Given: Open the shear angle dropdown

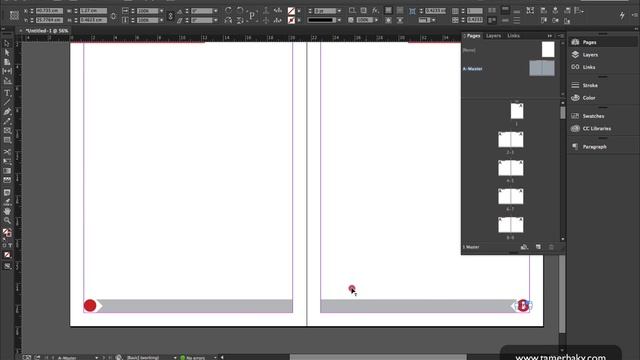Looking at the screenshot, I should click(x=216, y=20).
